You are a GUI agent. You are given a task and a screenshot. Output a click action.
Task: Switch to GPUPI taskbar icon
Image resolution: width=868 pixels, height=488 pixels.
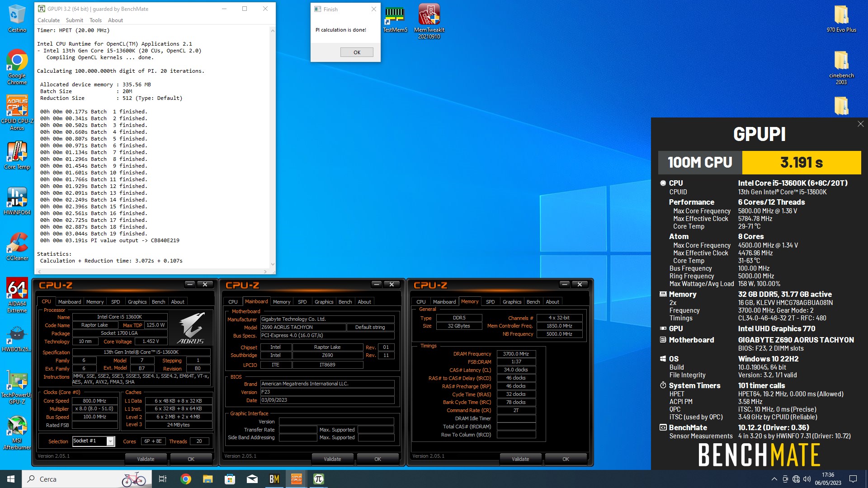click(319, 479)
